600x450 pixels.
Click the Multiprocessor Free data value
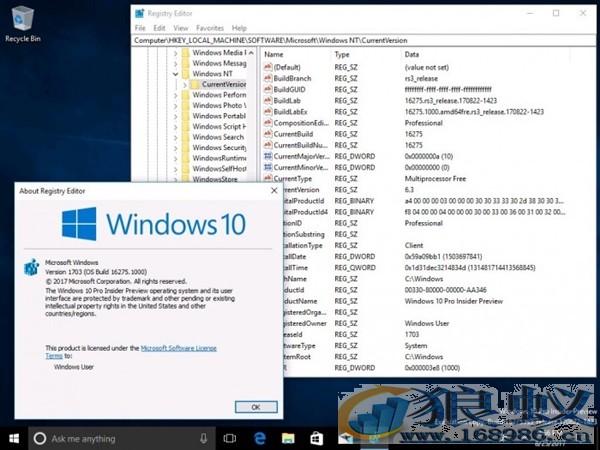click(x=435, y=178)
